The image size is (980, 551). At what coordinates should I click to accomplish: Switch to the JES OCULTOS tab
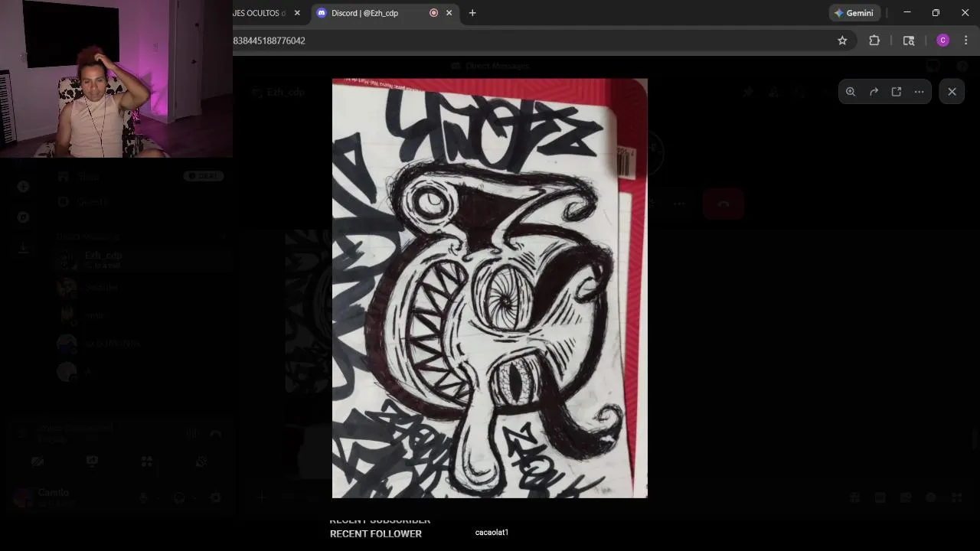[x=260, y=13]
